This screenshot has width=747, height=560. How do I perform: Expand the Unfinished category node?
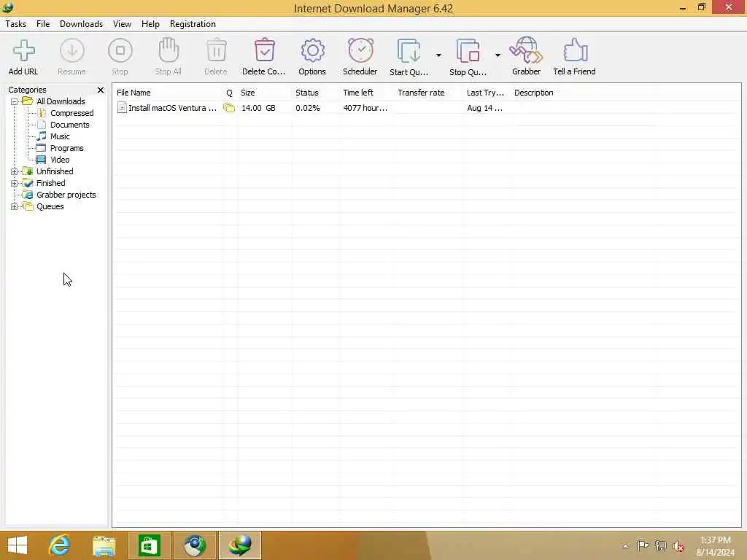click(x=15, y=171)
